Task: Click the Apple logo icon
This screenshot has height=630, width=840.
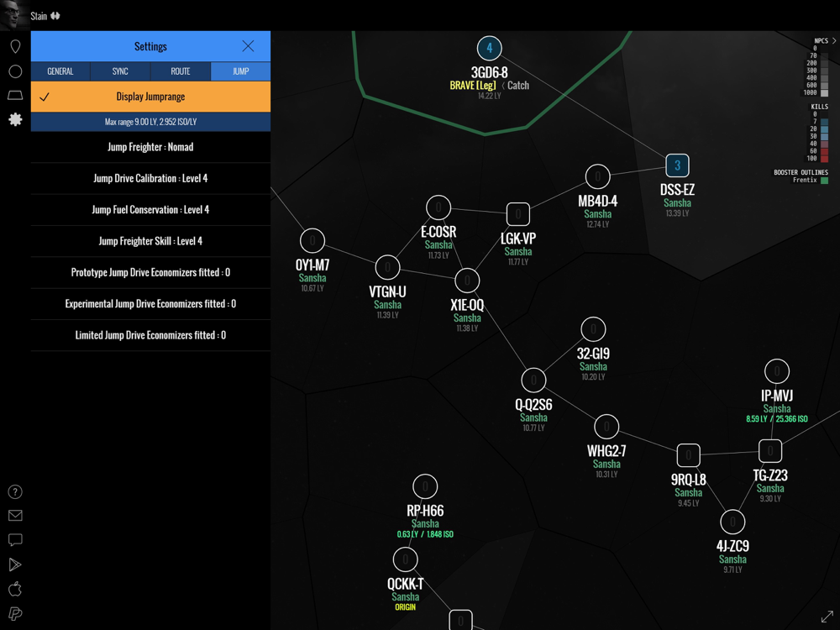Action: pyautogui.click(x=15, y=589)
